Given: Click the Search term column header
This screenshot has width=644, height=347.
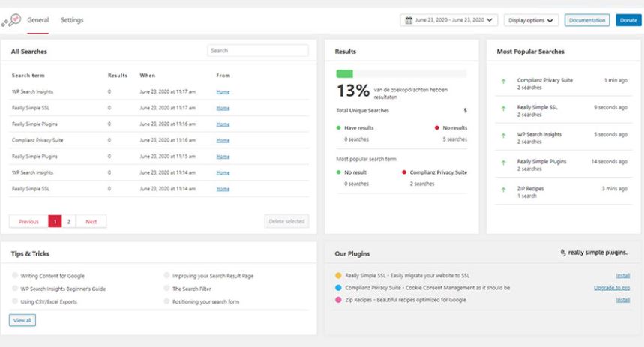Looking at the screenshot, I should [x=28, y=76].
